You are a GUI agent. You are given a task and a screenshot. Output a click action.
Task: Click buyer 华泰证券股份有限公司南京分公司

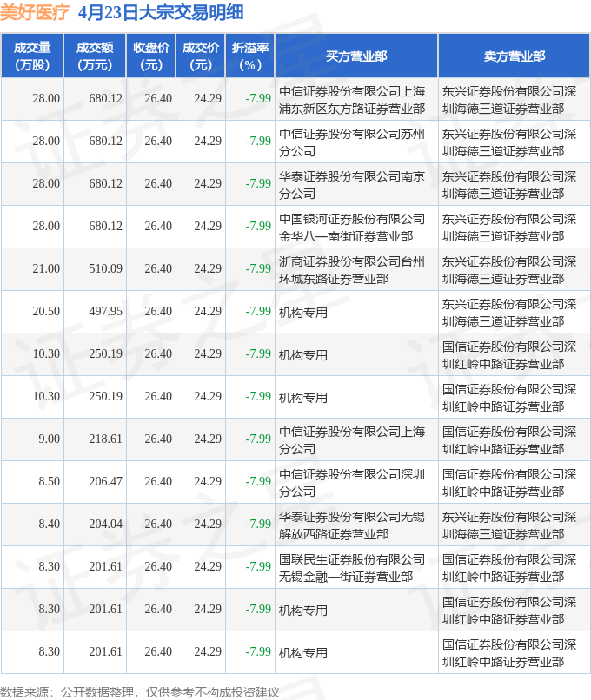352,184
